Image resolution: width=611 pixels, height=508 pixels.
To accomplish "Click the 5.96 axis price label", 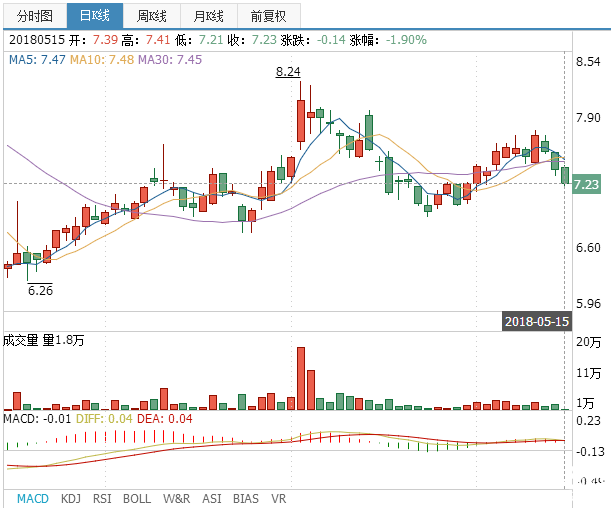I will [588, 303].
